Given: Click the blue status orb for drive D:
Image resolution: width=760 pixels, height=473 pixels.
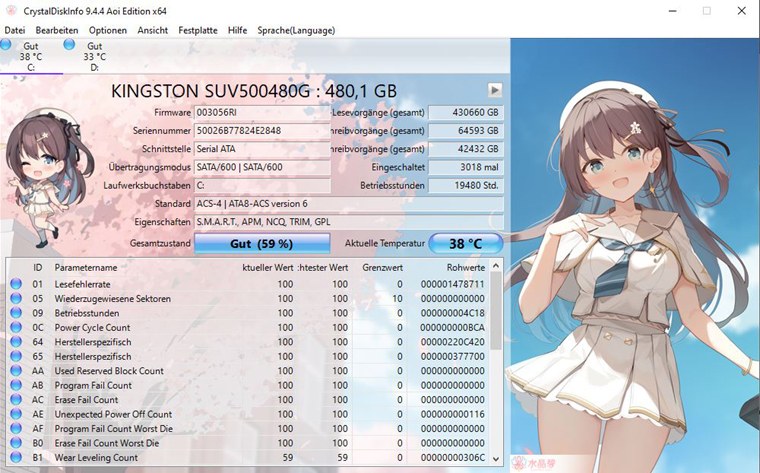Looking at the screenshot, I should [x=69, y=45].
